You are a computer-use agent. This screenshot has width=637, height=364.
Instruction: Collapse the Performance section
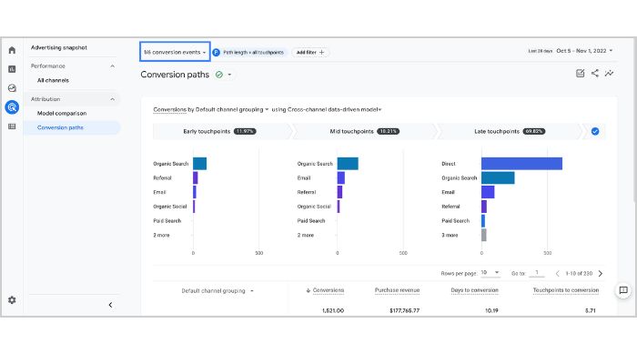pyautogui.click(x=112, y=66)
